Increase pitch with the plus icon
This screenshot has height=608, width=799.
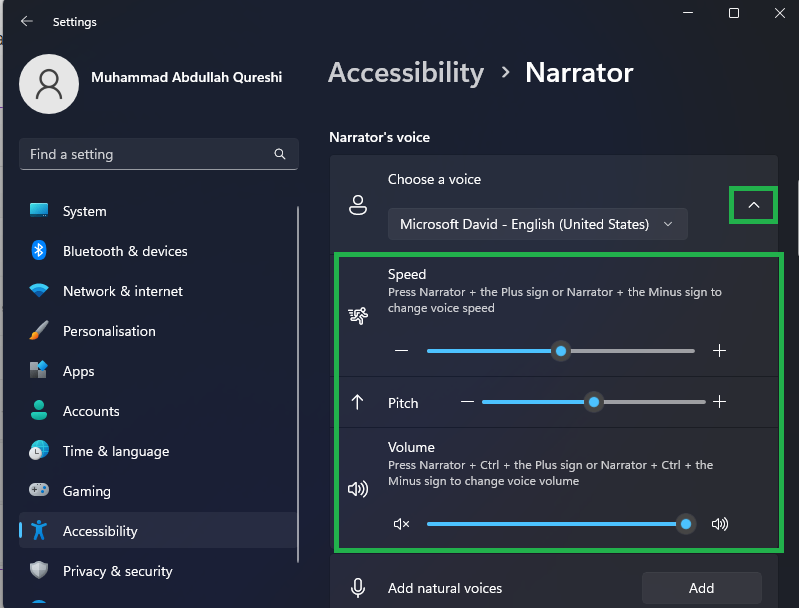pos(719,402)
